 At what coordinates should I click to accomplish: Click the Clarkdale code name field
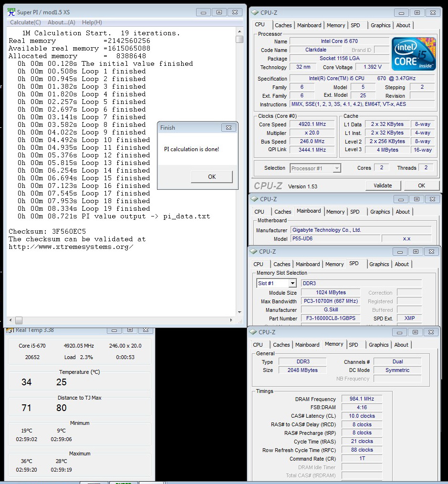pos(315,50)
